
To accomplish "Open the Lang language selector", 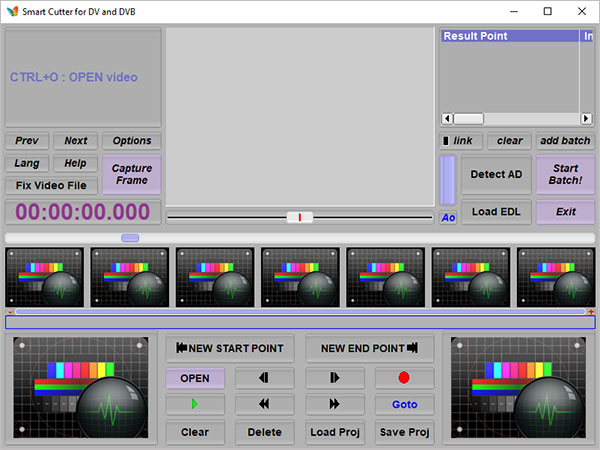I will click(26, 163).
